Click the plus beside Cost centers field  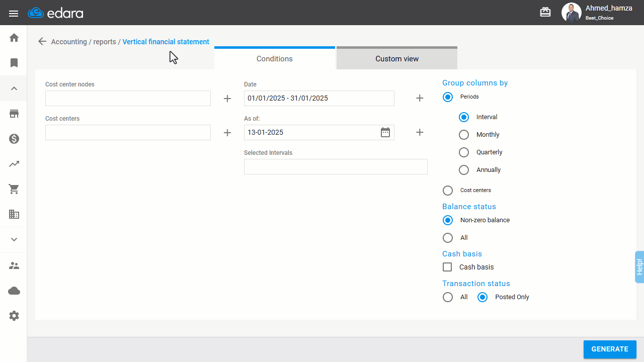[227, 133]
